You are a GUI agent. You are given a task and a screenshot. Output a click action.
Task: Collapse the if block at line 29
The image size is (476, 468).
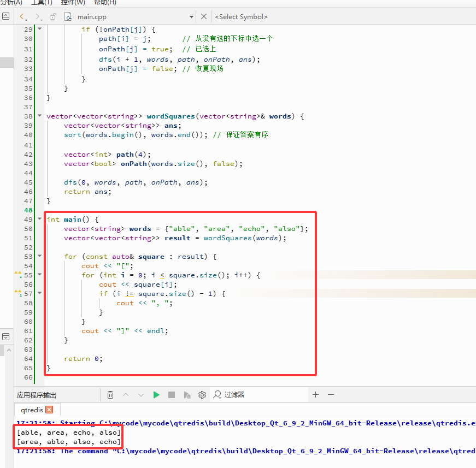39,29
